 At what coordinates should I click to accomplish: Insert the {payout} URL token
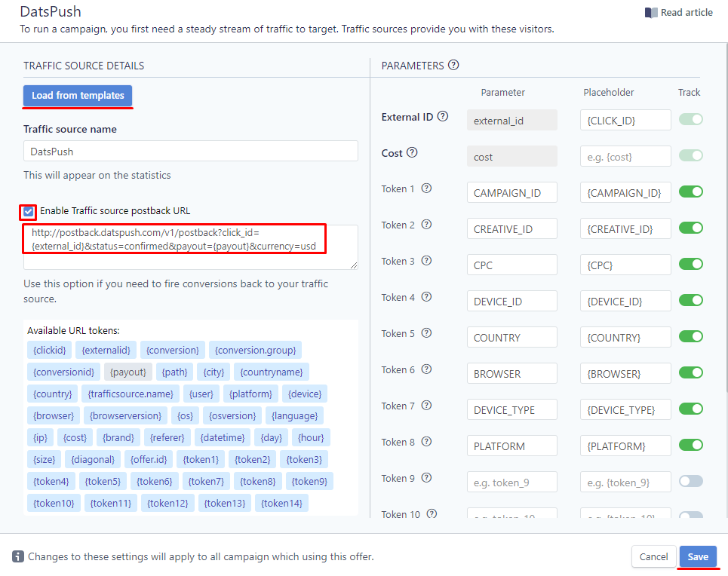(127, 372)
